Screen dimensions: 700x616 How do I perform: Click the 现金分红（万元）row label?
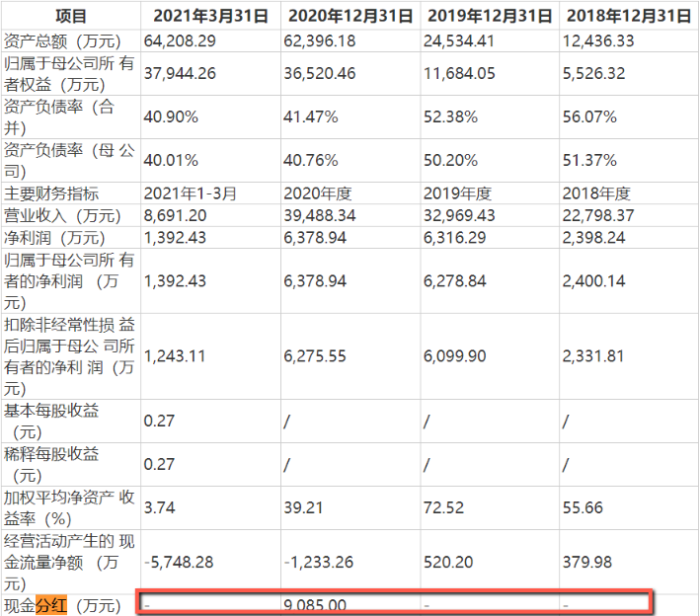coord(62,606)
